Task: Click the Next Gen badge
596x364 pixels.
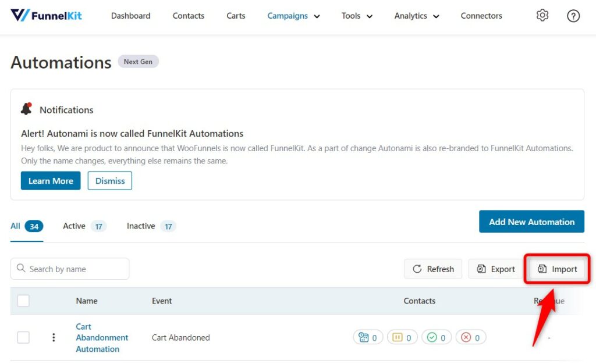Action: click(x=138, y=62)
